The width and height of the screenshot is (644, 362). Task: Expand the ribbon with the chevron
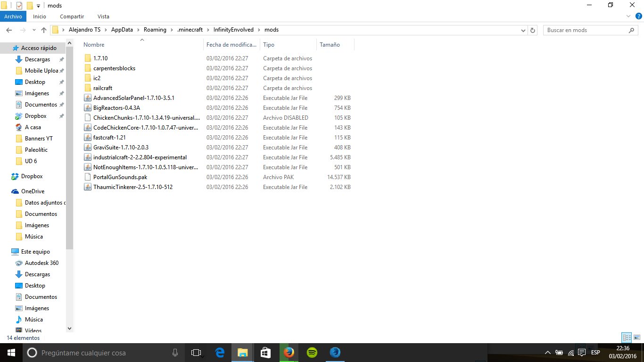pyautogui.click(x=628, y=16)
